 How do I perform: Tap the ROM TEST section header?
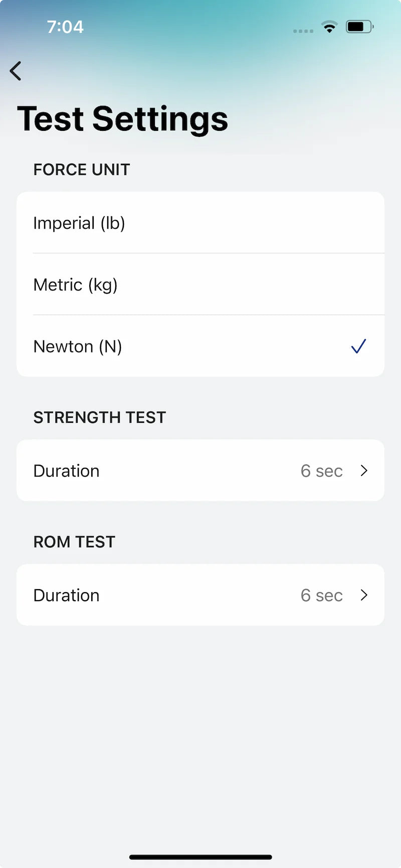click(x=74, y=542)
